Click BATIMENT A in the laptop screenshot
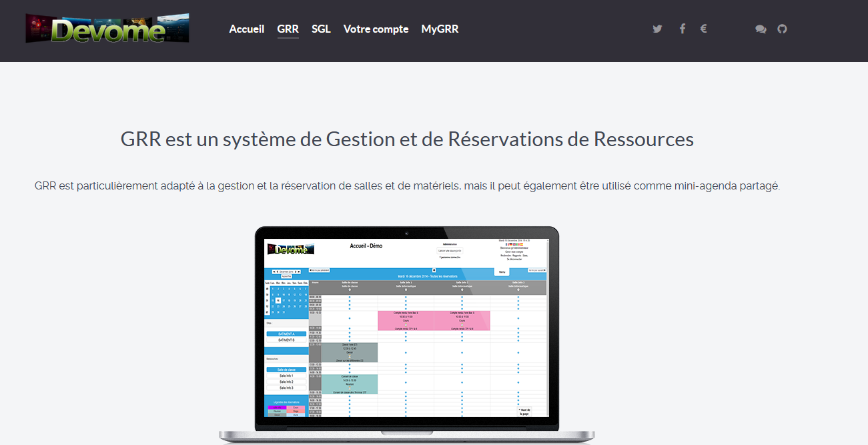This screenshot has width=868, height=445. [286, 334]
